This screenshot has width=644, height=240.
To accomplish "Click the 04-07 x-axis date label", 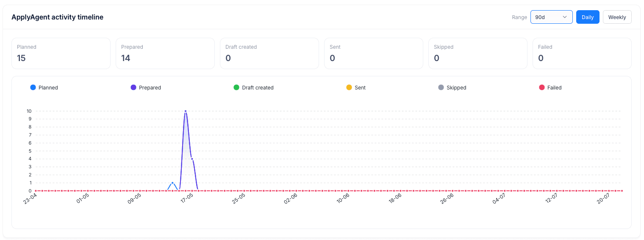I will [x=500, y=198].
